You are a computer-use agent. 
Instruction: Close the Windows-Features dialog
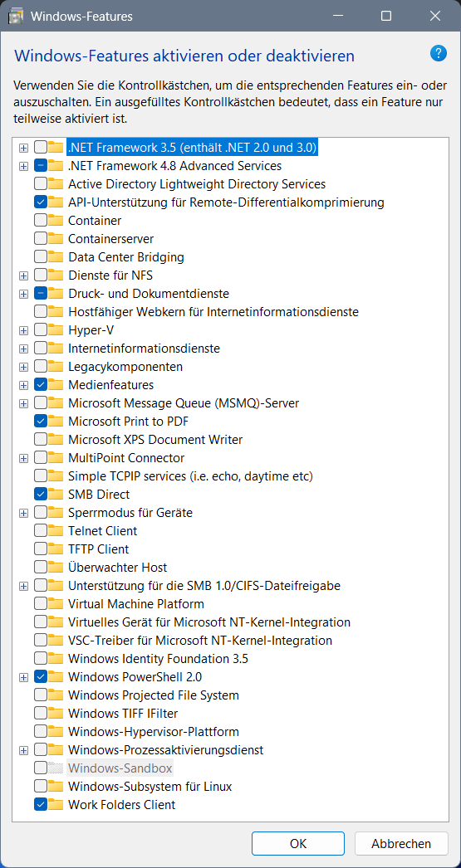point(436,16)
